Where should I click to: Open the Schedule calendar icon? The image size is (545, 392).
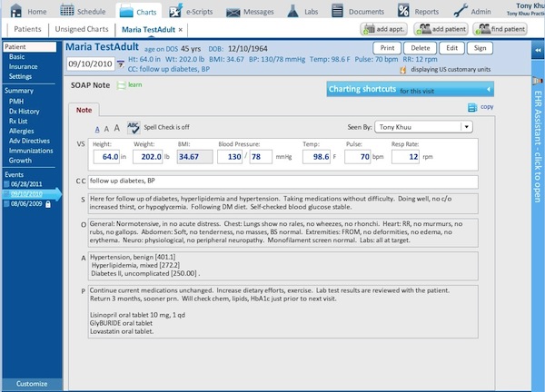coord(66,10)
